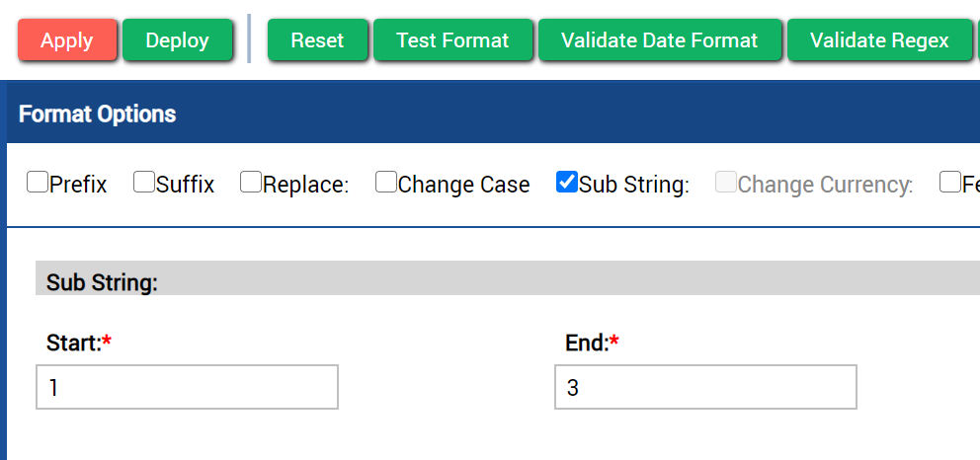
Task: Click the red Apply button
Action: tap(67, 39)
